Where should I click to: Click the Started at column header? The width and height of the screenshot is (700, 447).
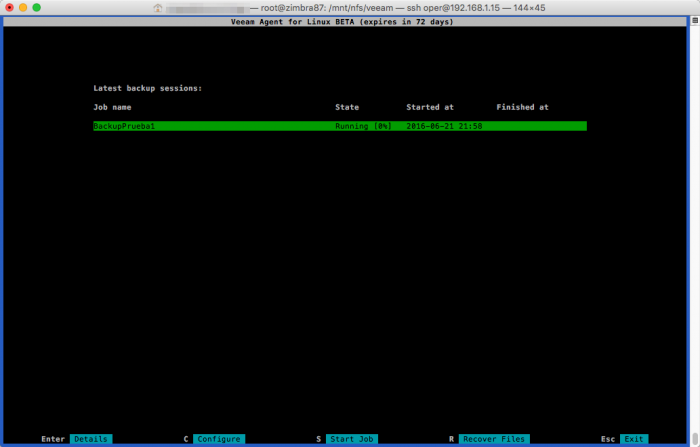[x=430, y=107]
